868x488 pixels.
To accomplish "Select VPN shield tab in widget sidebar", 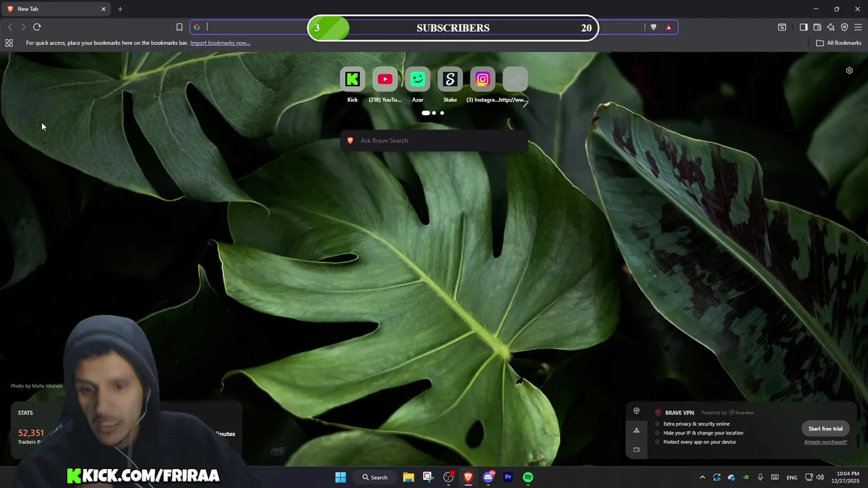I will 636,411.
